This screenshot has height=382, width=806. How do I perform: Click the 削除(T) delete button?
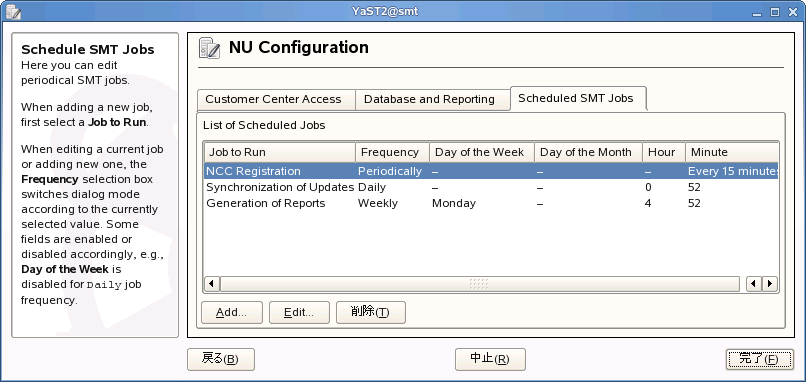[371, 313]
